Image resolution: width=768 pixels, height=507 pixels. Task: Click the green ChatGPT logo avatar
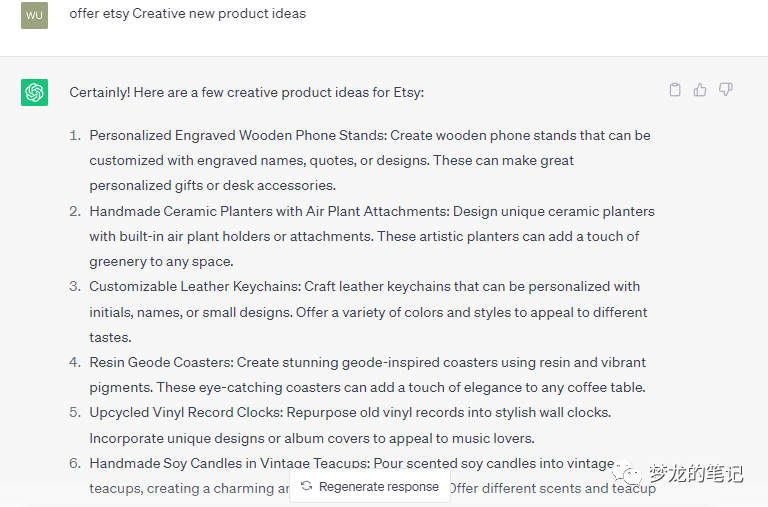34,92
